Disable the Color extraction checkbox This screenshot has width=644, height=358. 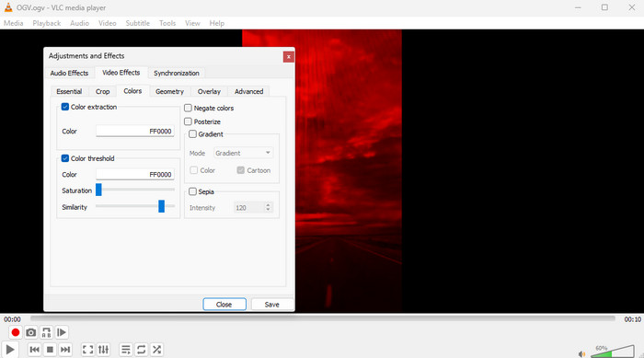[x=65, y=107]
